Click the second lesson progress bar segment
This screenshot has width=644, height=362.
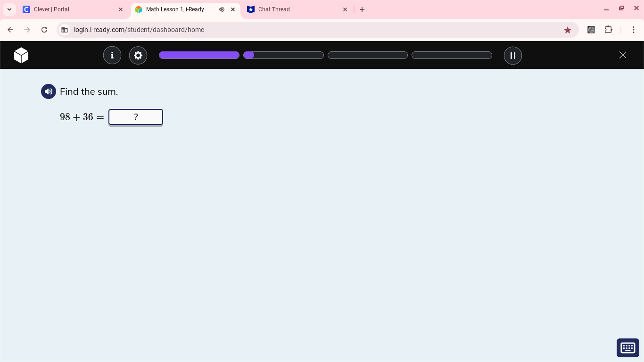pos(283,55)
